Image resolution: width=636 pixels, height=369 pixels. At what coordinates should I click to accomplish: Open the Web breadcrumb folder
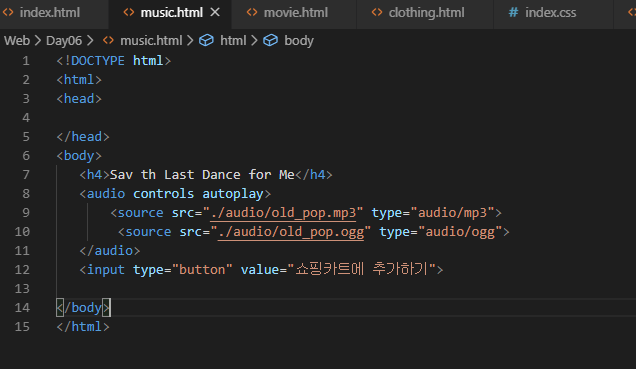17,41
